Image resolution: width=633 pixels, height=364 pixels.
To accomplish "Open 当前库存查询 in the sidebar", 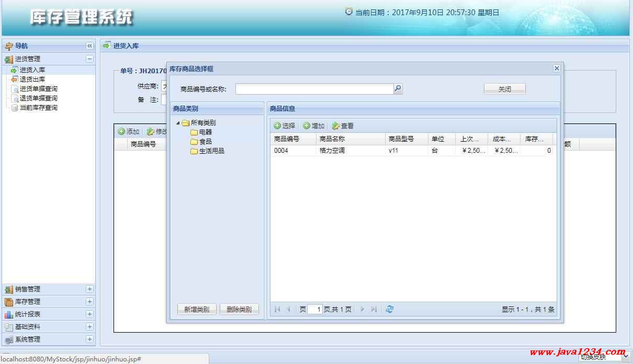I will coord(38,108).
